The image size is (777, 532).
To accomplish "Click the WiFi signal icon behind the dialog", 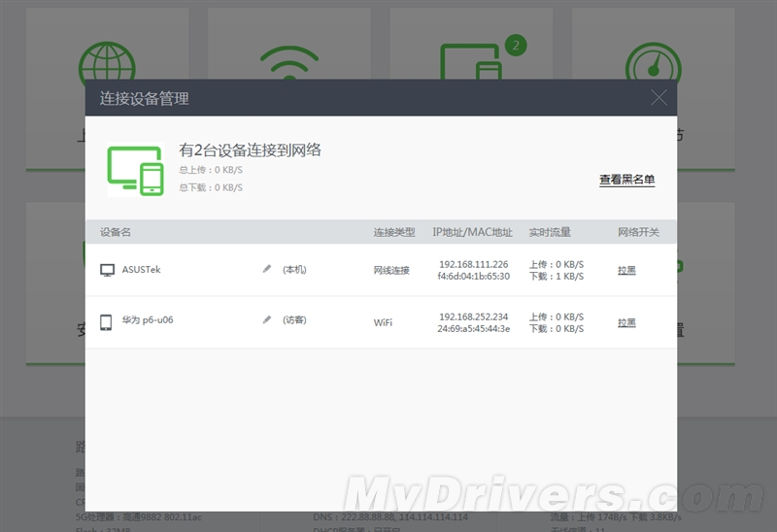I will [289, 63].
